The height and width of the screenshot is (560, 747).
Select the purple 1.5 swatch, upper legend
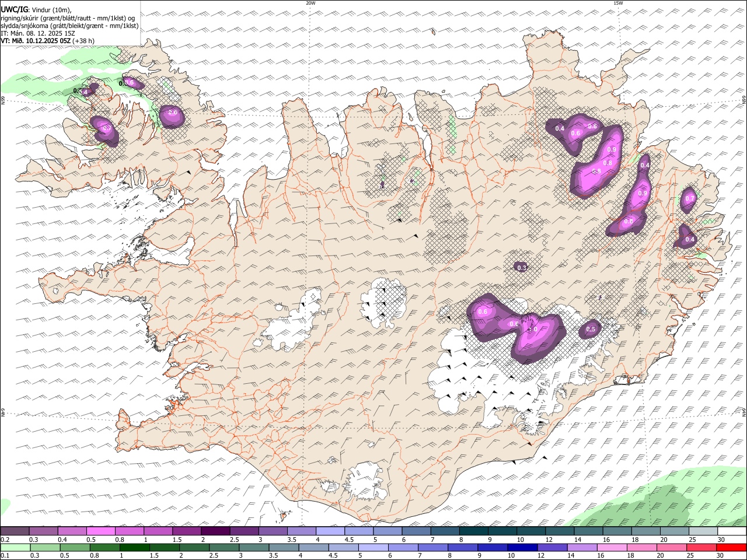coord(187,531)
